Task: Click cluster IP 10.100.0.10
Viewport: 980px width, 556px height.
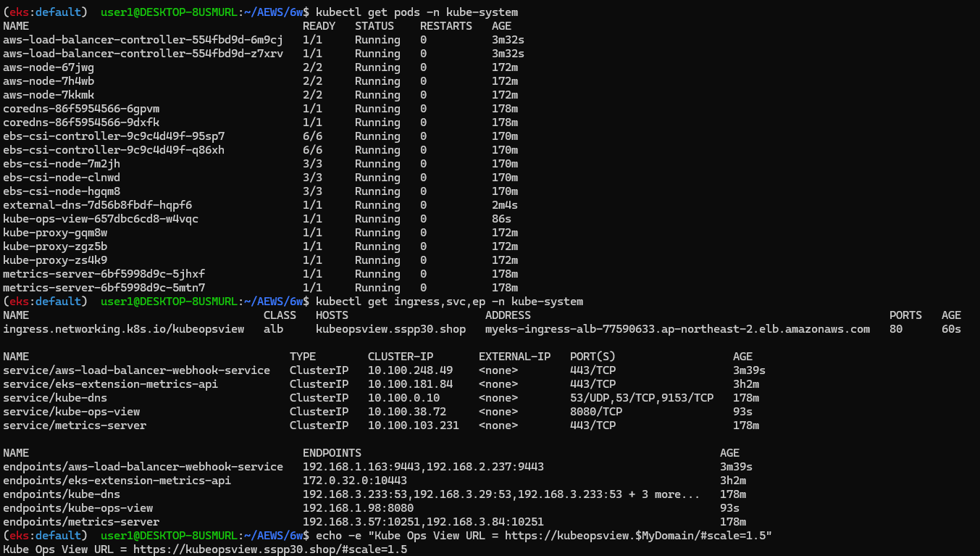Action: pos(403,398)
